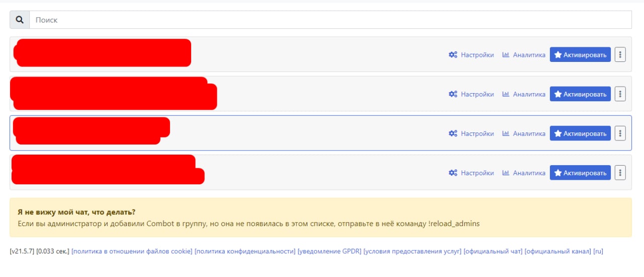Open the three-dot menu for the fourth chat
644x277 pixels.
pos(620,173)
